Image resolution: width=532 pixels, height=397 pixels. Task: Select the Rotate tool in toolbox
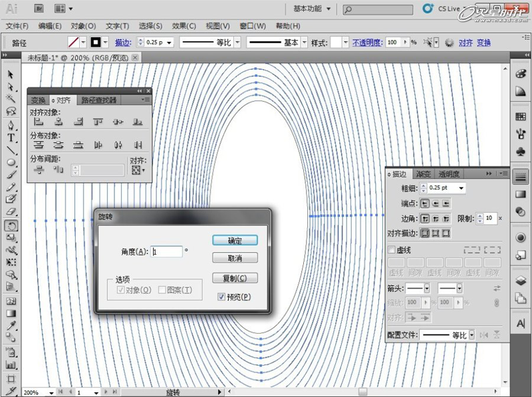click(11, 225)
